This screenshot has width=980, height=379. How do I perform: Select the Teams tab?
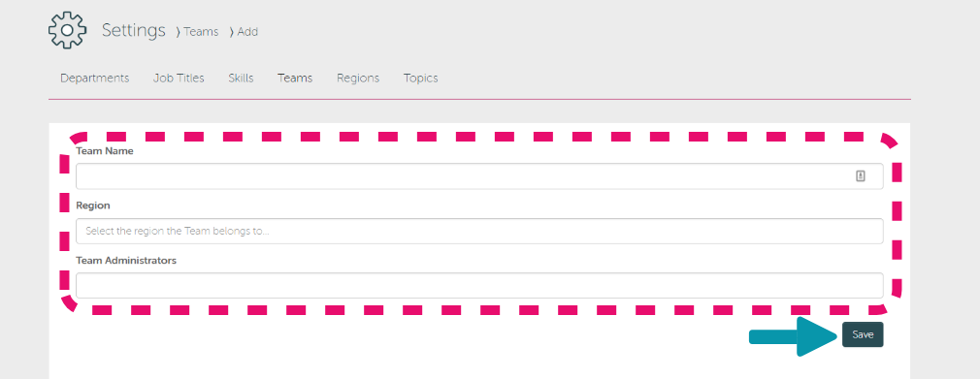[295, 79]
